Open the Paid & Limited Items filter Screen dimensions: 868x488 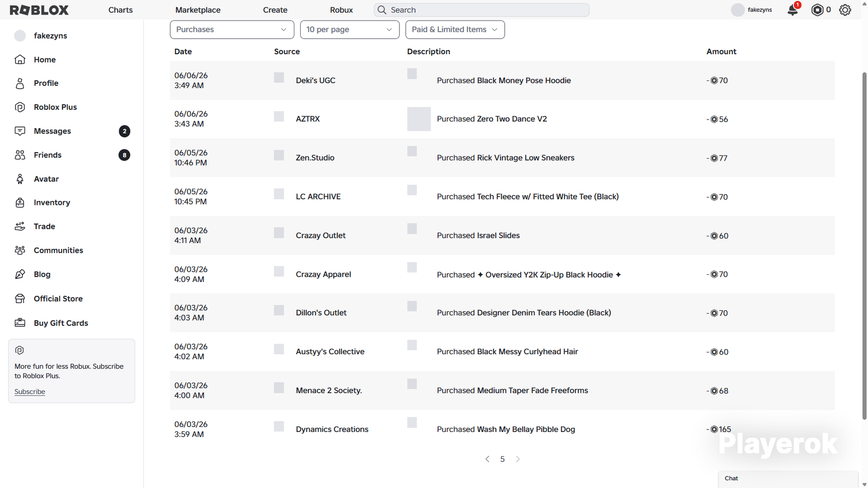455,29
